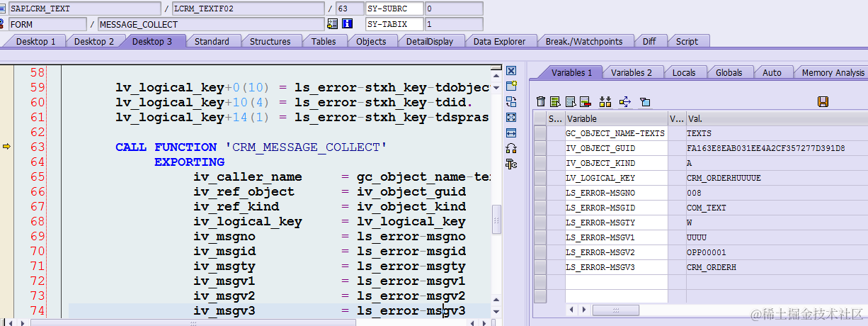This screenshot has height=326, width=868.
Task: Select the row selector for GC_OBJECT_NAME-TEXTS
Action: coord(540,133)
